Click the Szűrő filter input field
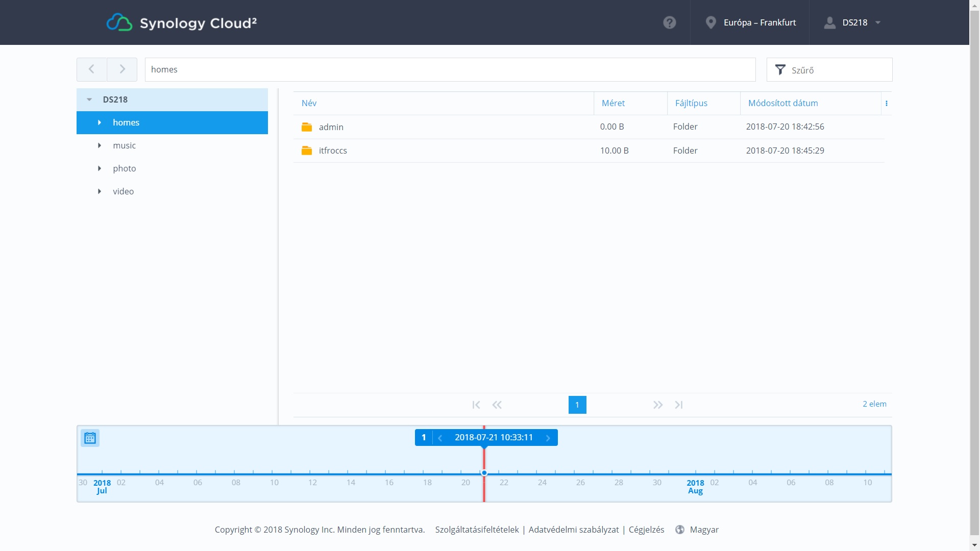The width and height of the screenshot is (980, 551). (837, 70)
